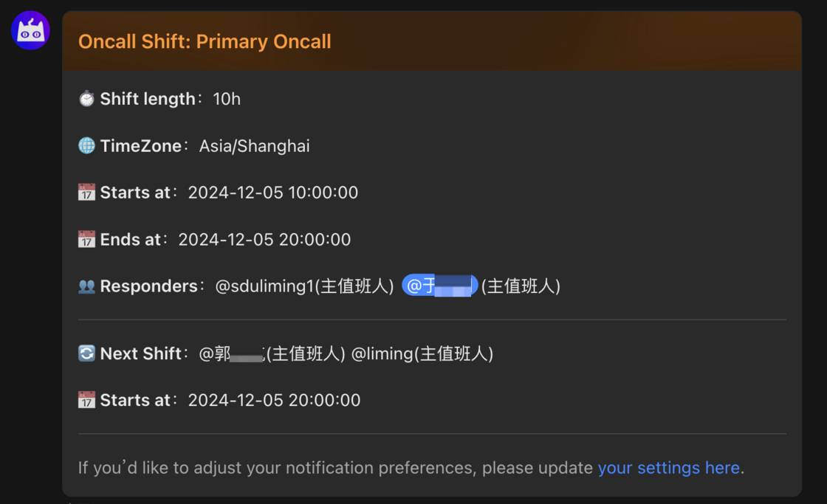This screenshot has width=827, height=504.
Task: Click the shift end time 2024-12-05 20:00:00
Action: pos(264,239)
